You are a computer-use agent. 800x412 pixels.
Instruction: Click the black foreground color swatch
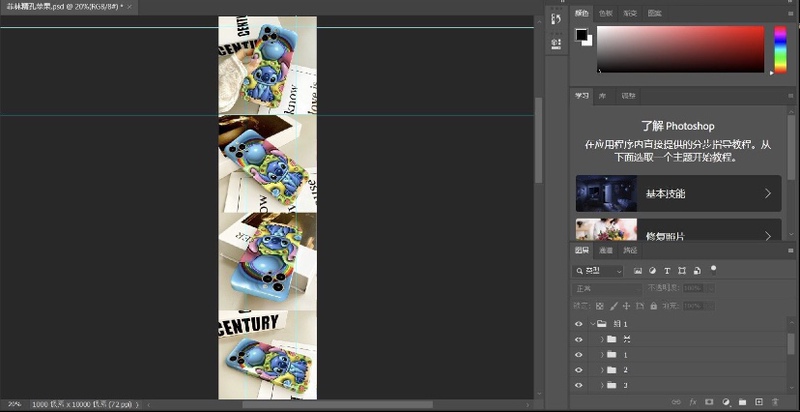(x=582, y=35)
